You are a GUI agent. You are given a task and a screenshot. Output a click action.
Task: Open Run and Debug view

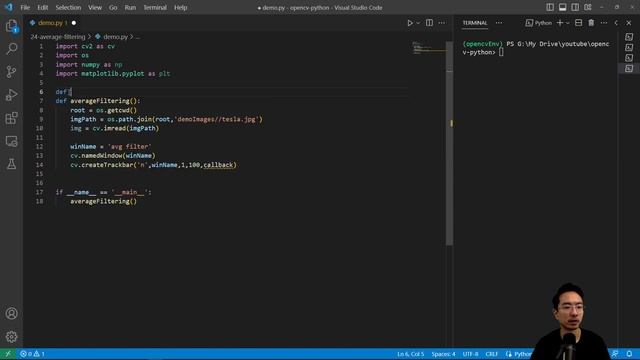click(x=11, y=95)
